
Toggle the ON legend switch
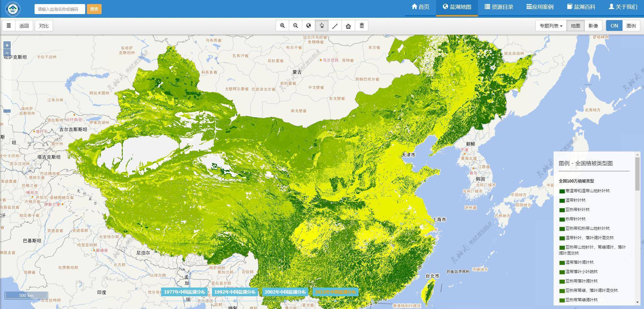(614, 26)
